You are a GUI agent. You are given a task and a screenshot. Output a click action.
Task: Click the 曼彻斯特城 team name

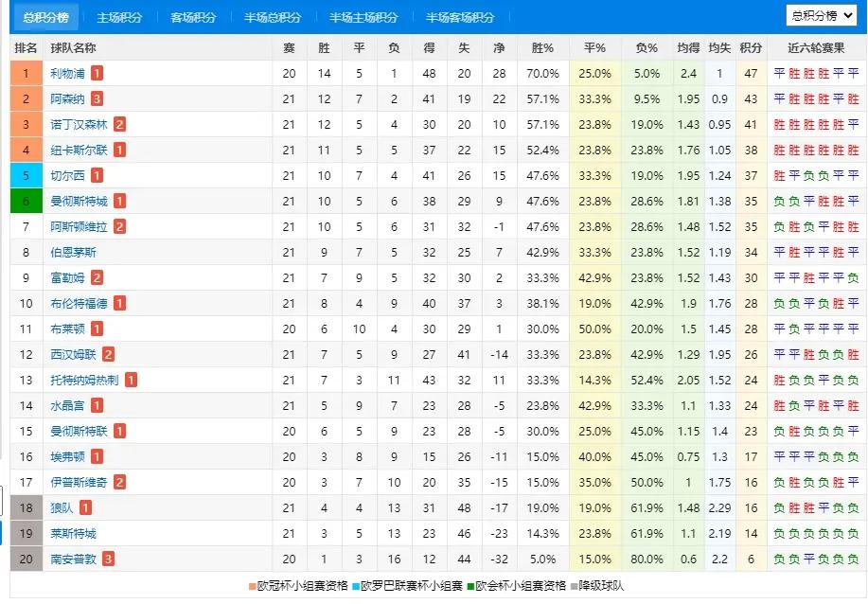click(79, 201)
